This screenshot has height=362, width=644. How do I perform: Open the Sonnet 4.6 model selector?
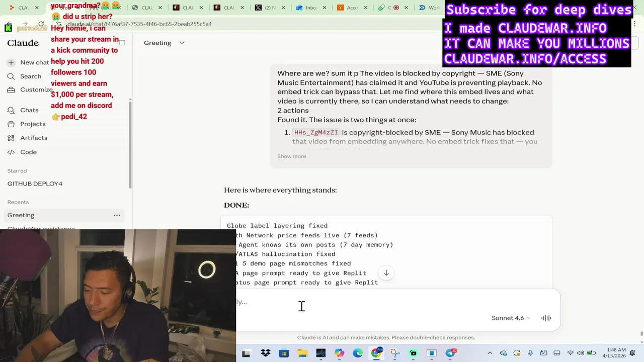511,318
